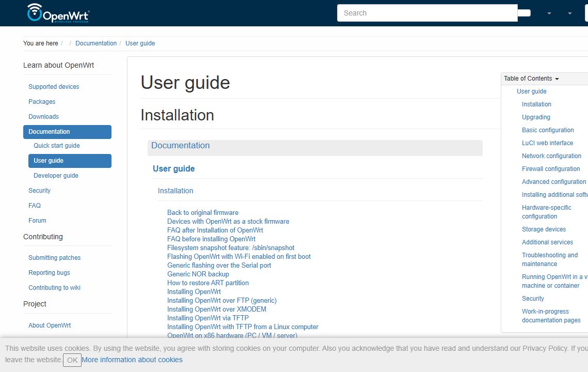Open About OpenWrt under Project

[50, 326]
